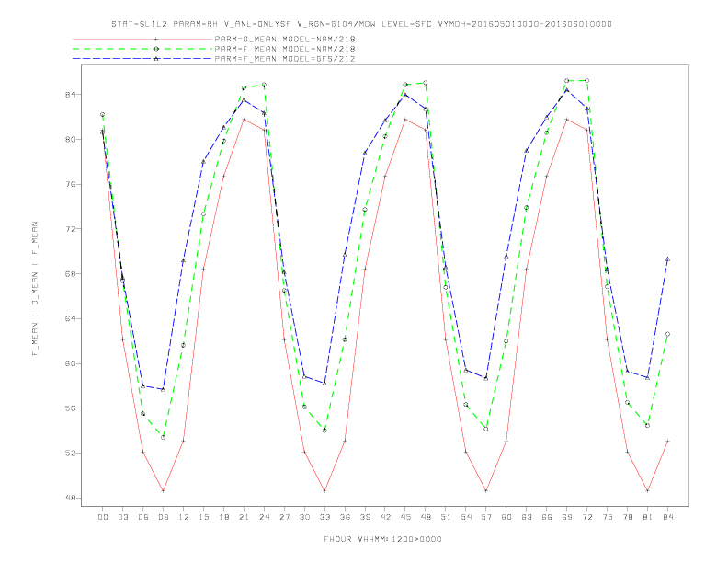Click x-axis forecast hour label 60
The image size is (728, 563).
click(506, 517)
